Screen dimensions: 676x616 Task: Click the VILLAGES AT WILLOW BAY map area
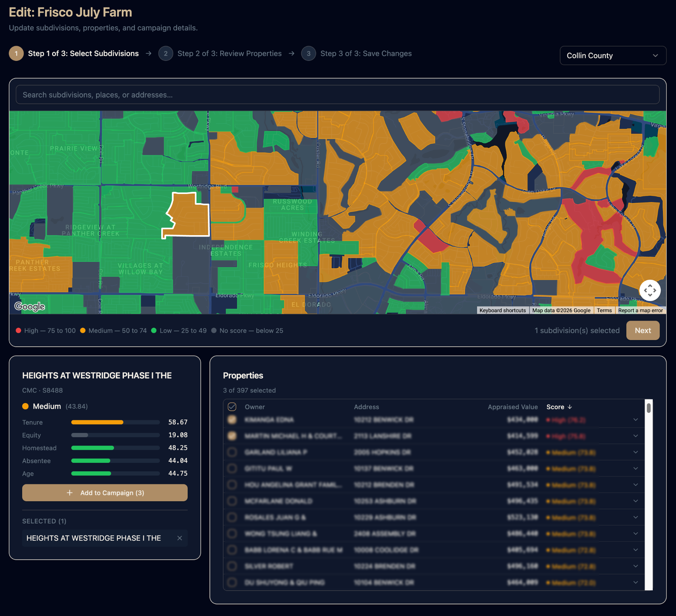(x=140, y=269)
